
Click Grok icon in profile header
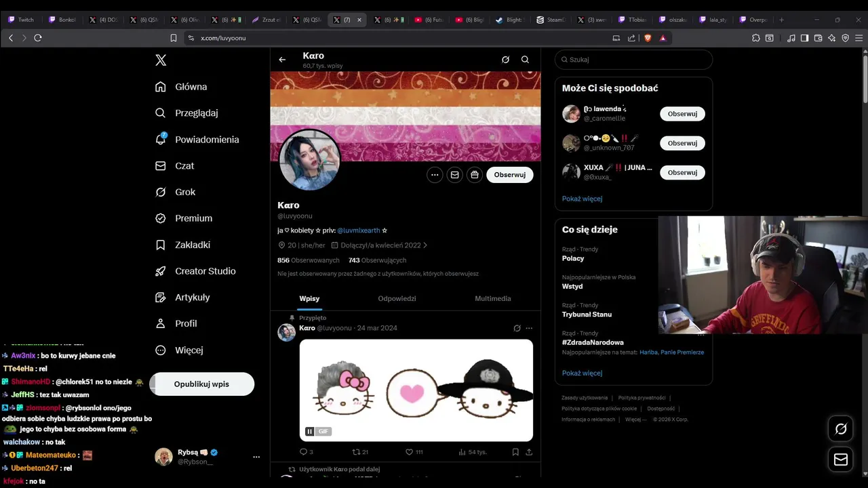point(505,60)
